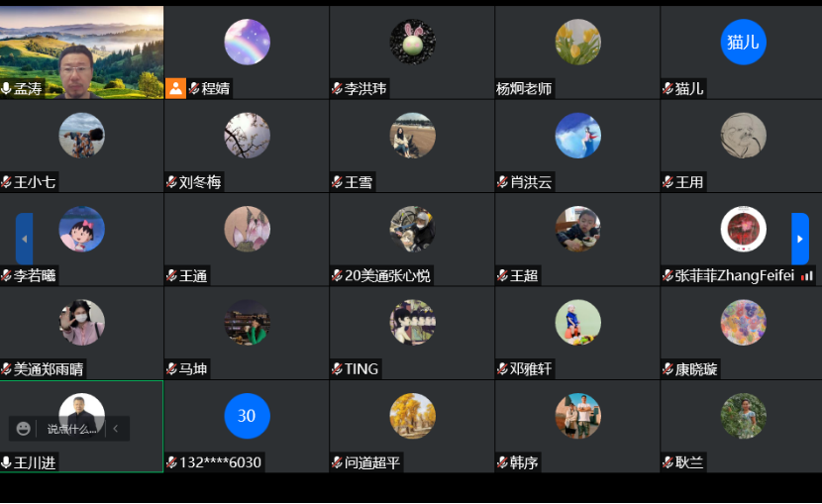The height and width of the screenshot is (504, 822).
Task: Click the muted microphone icon next to 李洪玮
Action: click(337, 88)
